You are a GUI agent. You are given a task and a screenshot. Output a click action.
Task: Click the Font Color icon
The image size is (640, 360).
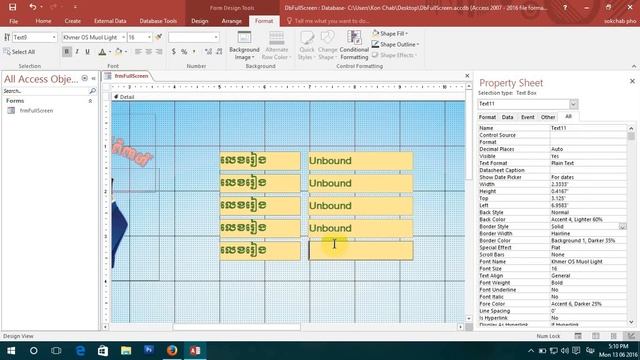click(x=102, y=52)
